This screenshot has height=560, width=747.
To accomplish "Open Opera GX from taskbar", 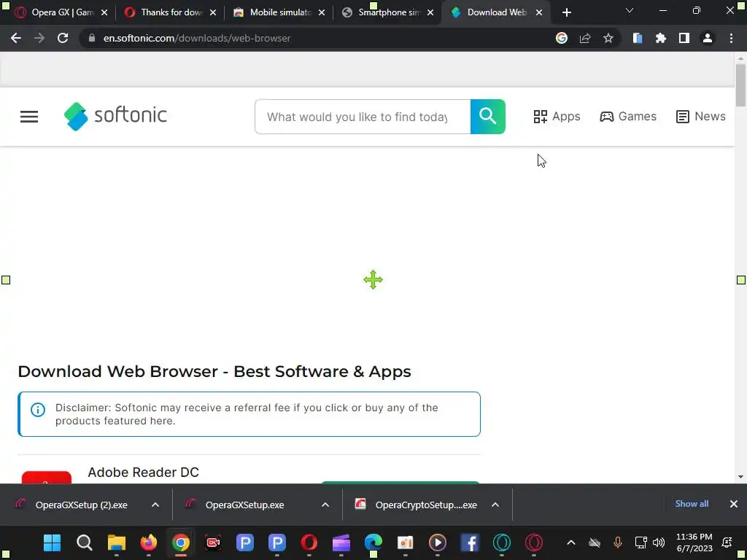I will pos(534,542).
